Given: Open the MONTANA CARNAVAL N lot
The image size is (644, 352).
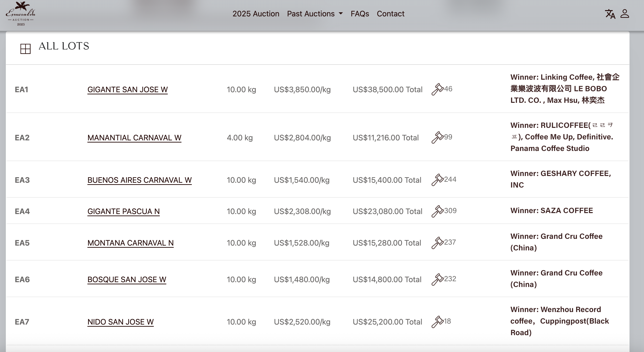Looking at the screenshot, I should pyautogui.click(x=130, y=243).
